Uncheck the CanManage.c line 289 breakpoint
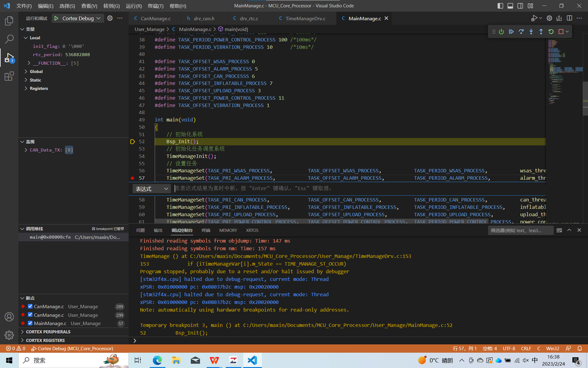588x368 pixels. point(30,306)
